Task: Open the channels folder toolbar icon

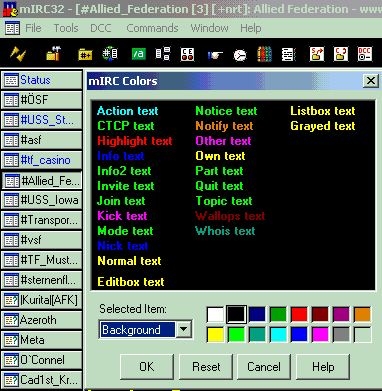Action: tap(85, 54)
